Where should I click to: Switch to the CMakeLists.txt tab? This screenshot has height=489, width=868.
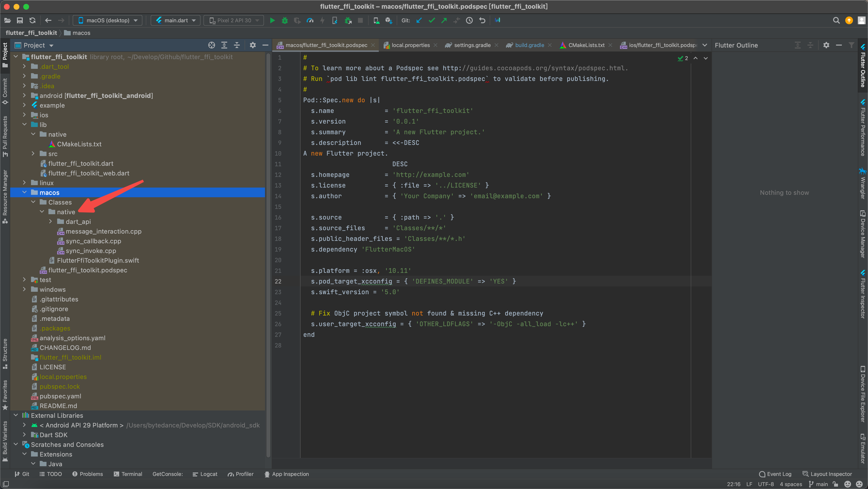coord(586,45)
